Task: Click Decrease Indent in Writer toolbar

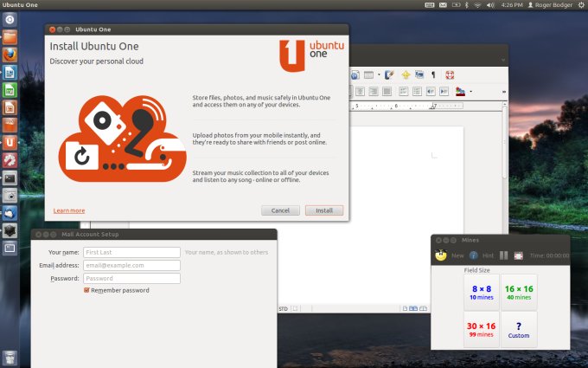Action: click(x=431, y=91)
